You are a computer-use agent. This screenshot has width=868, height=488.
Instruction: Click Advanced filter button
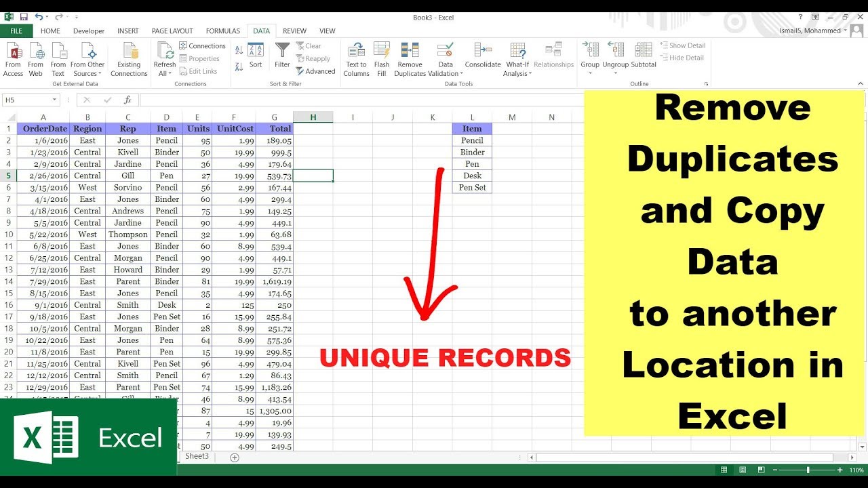click(x=315, y=71)
